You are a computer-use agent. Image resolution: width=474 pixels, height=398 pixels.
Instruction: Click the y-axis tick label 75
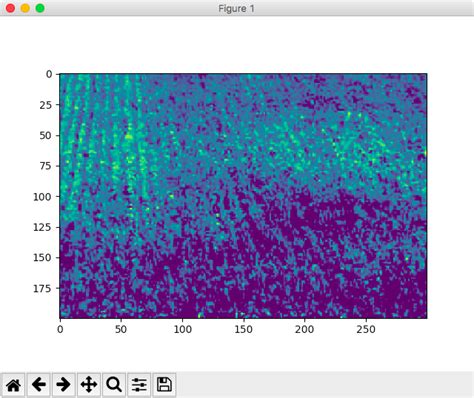coord(46,166)
